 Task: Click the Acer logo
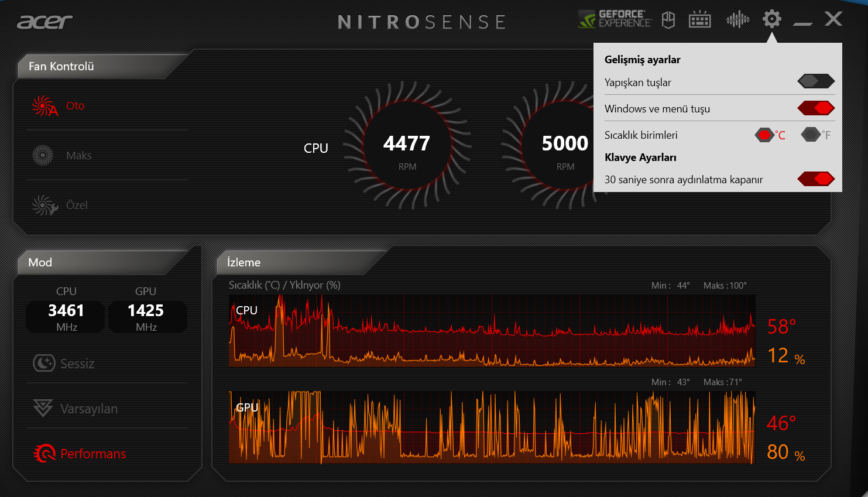44,22
